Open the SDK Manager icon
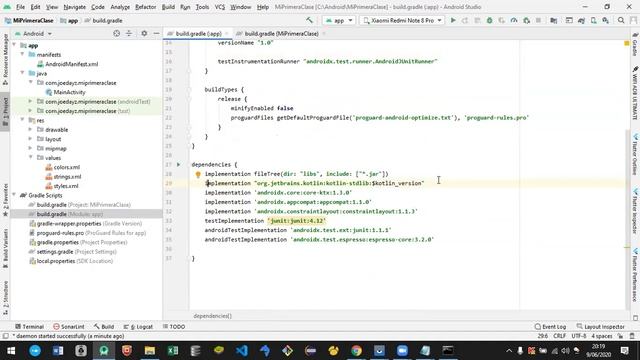Viewport: 640px width, 360px height. pyautogui.click(x=606, y=20)
